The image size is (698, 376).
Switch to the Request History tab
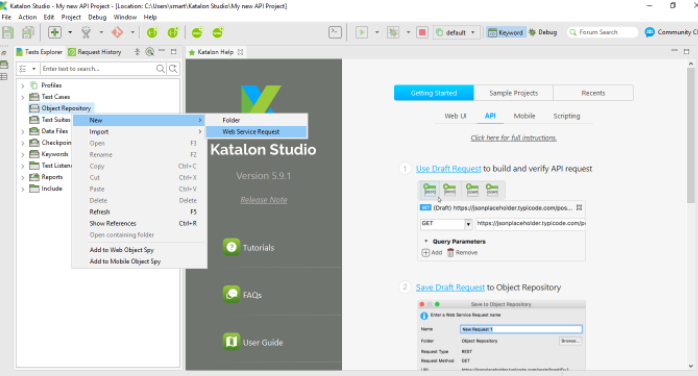94,52
